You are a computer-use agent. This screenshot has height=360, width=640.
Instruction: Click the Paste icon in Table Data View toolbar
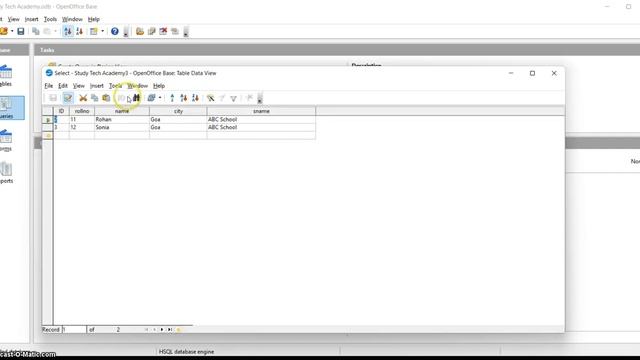(106, 98)
